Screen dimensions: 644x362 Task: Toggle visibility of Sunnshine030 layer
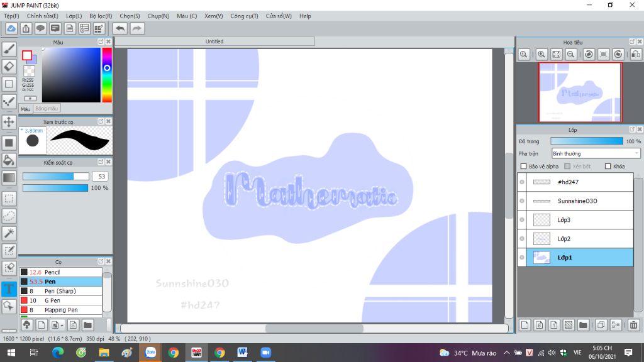[x=522, y=200]
